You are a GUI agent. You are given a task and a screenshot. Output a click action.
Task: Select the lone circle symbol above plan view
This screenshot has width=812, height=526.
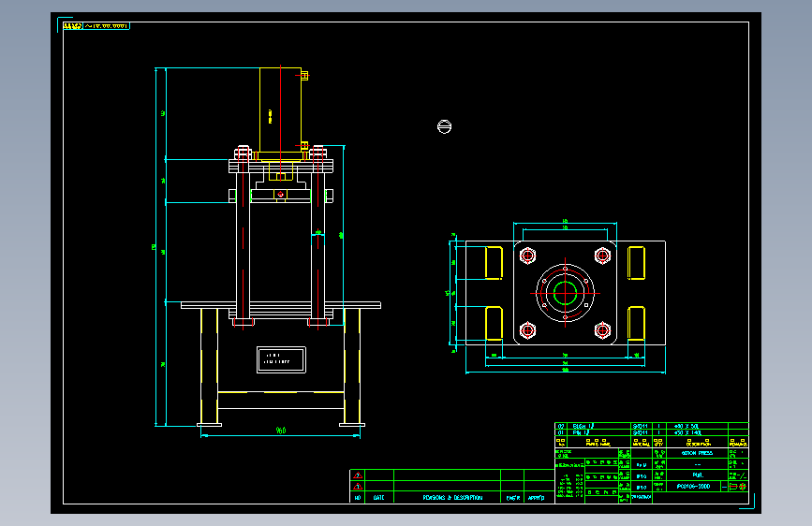point(444,126)
